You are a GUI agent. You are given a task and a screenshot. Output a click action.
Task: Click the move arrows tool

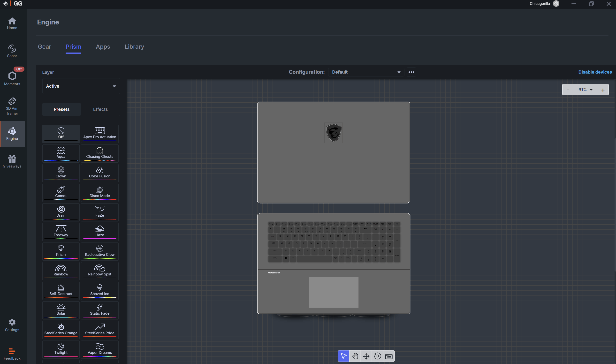coord(366,356)
